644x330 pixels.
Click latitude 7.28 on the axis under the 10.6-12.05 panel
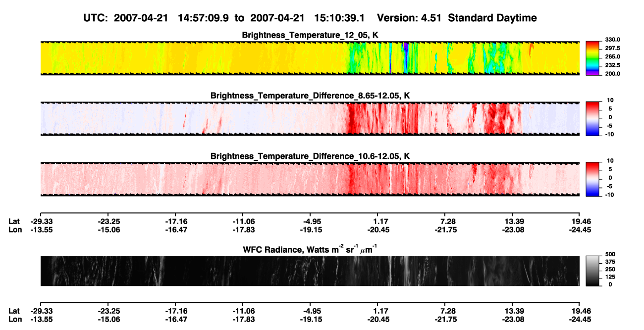pyautogui.click(x=447, y=221)
